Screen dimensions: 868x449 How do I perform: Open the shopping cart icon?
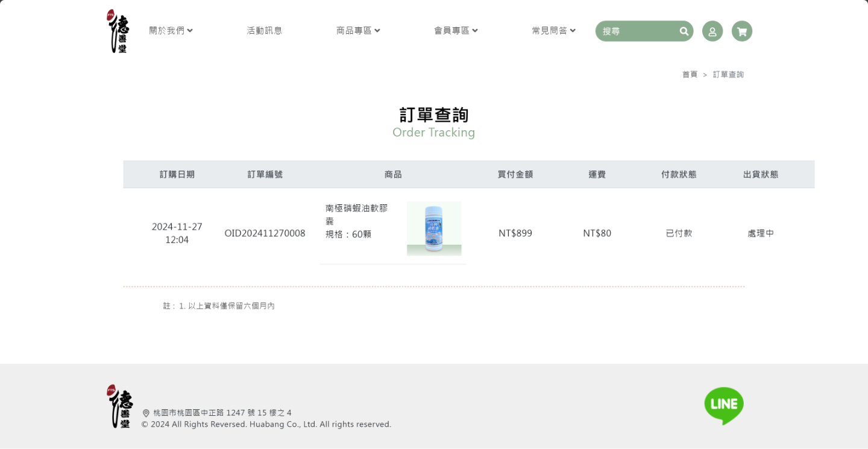741,31
